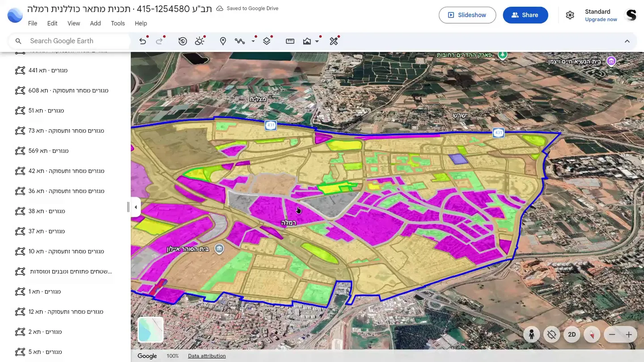644x362 pixels.
Task: Open the map style thumbnail
Action: click(x=151, y=329)
